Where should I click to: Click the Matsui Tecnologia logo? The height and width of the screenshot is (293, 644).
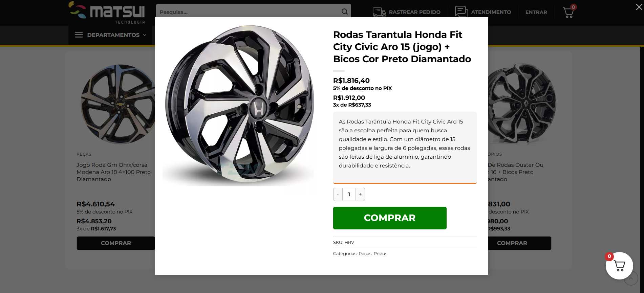pos(107,13)
